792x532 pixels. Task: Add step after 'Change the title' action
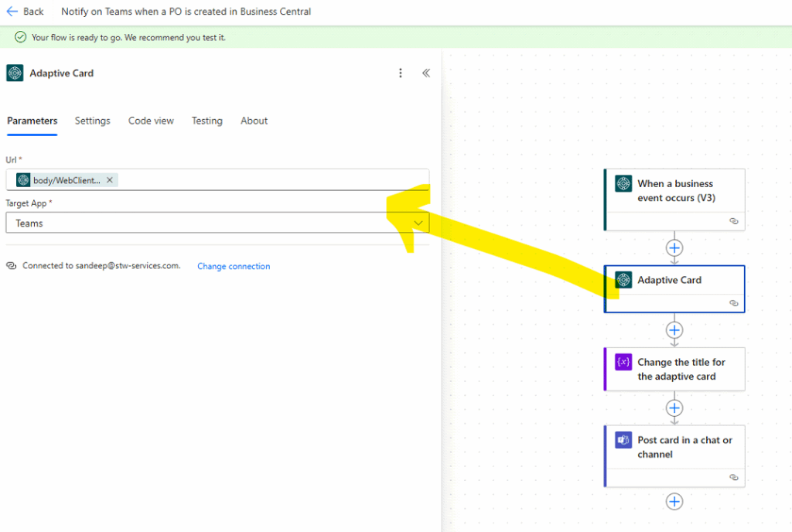tap(674, 408)
